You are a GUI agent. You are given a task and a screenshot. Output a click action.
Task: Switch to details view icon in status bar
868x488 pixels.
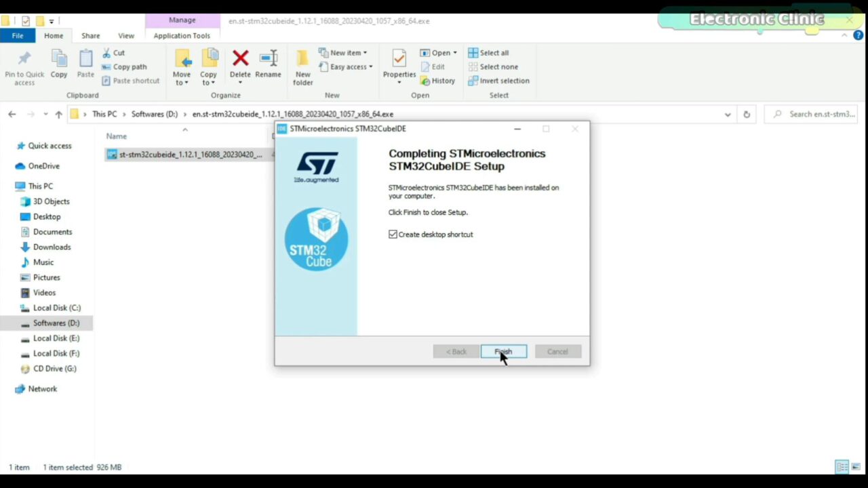pyautogui.click(x=842, y=467)
